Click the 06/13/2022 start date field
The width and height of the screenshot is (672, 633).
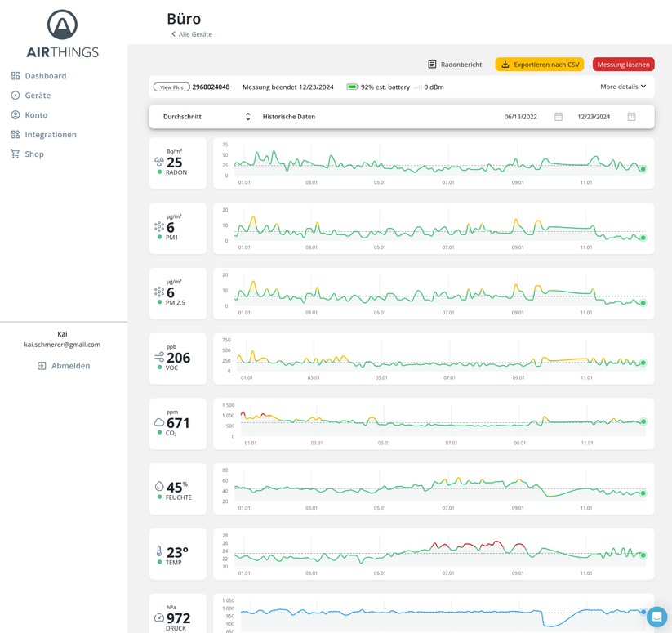point(520,117)
